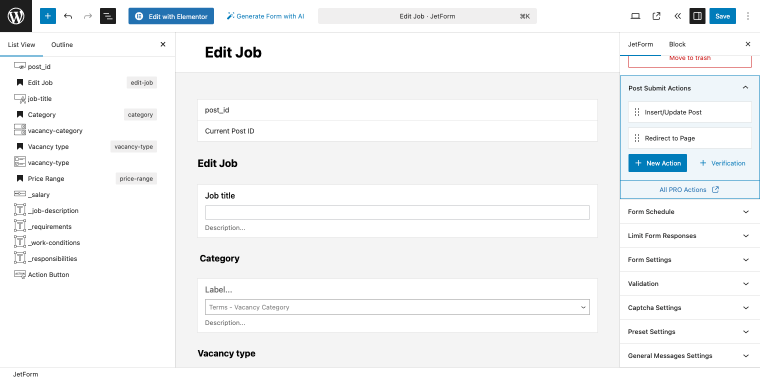
Task: Click the JetForm breadcrumb in footer
Action: [25, 374]
